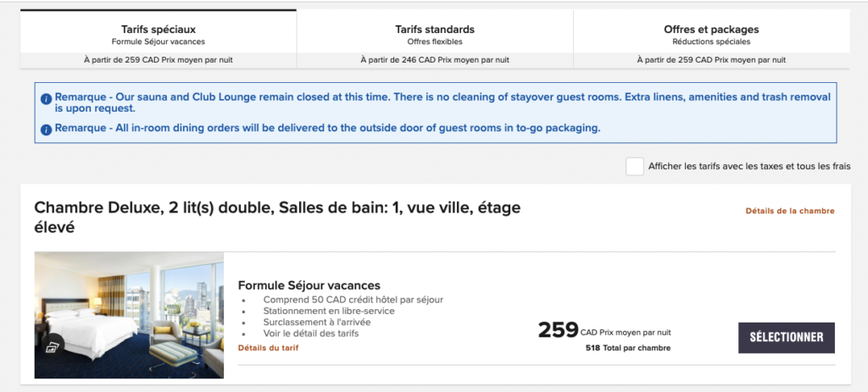Open the Tarifs standards tab
This screenshot has width=868, height=392.
435,35
